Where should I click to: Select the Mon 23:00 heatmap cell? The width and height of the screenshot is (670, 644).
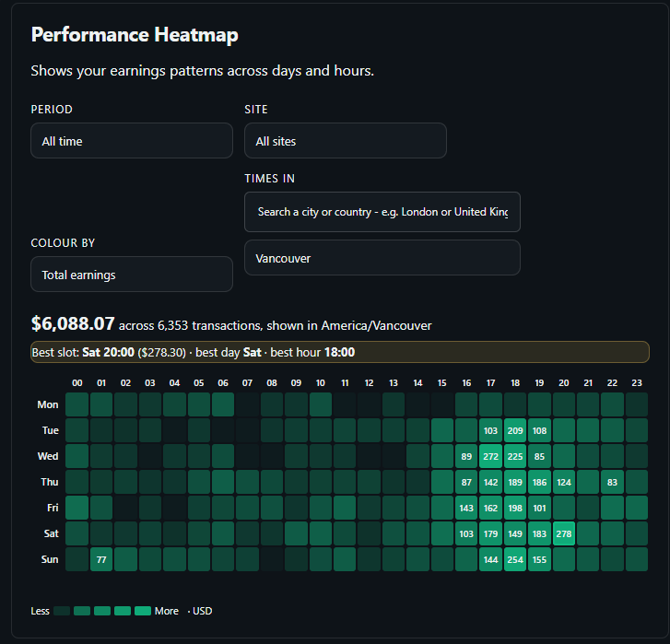(637, 404)
